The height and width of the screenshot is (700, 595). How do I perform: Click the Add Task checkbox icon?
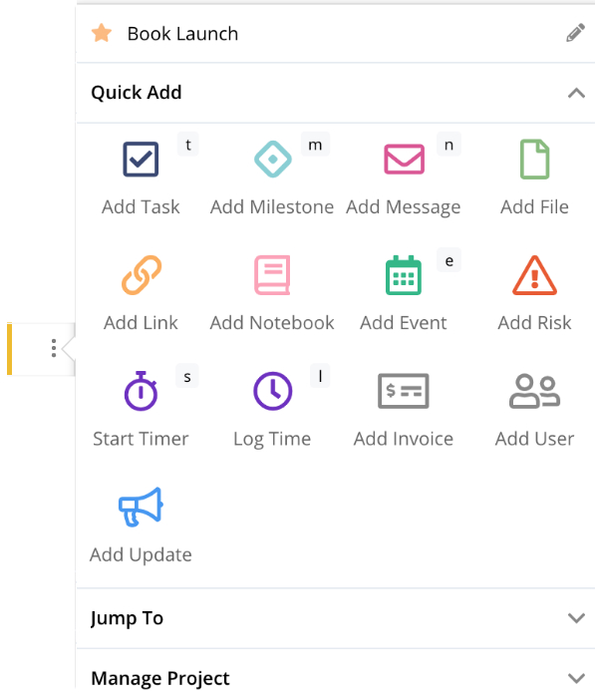tap(141, 160)
